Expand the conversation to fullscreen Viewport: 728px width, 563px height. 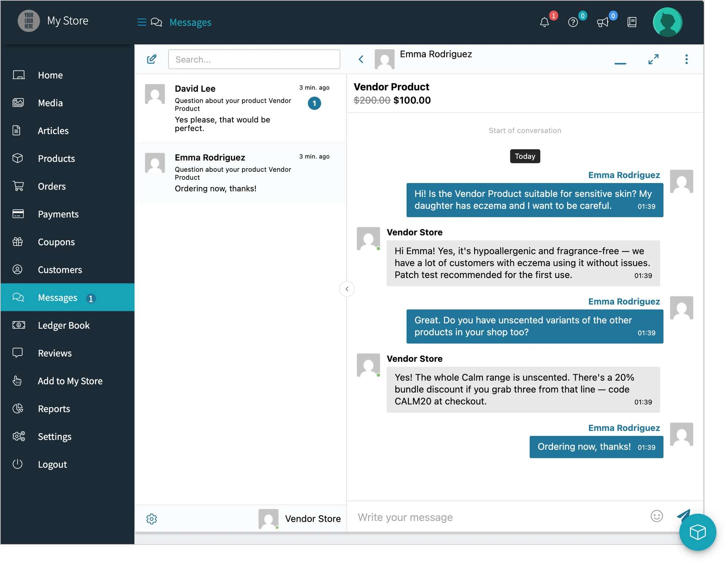(653, 59)
